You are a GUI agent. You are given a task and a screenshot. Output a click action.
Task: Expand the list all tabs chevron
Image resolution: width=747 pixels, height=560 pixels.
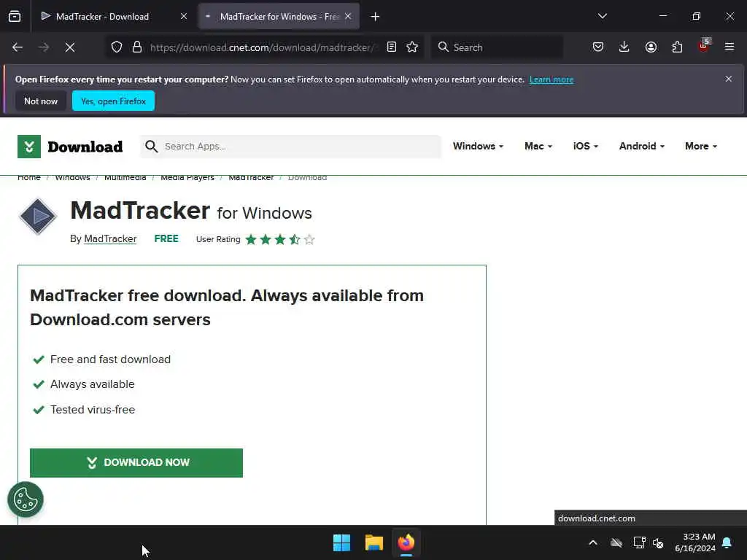[602, 16]
